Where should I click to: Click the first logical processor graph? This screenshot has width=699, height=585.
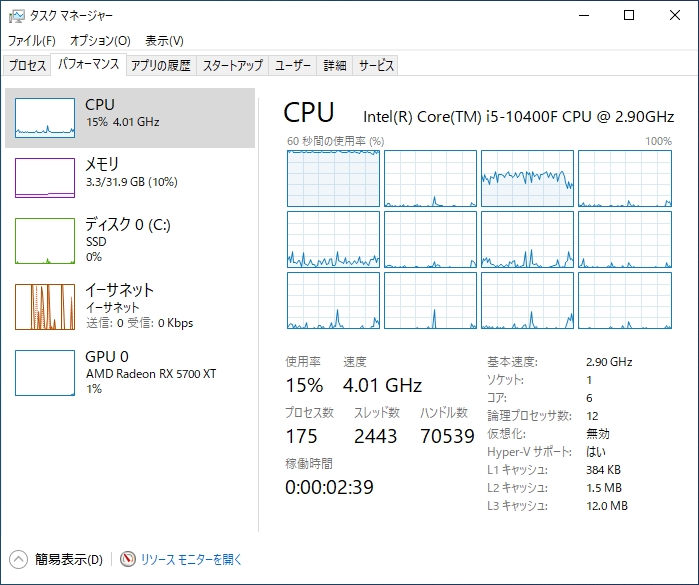pos(333,178)
